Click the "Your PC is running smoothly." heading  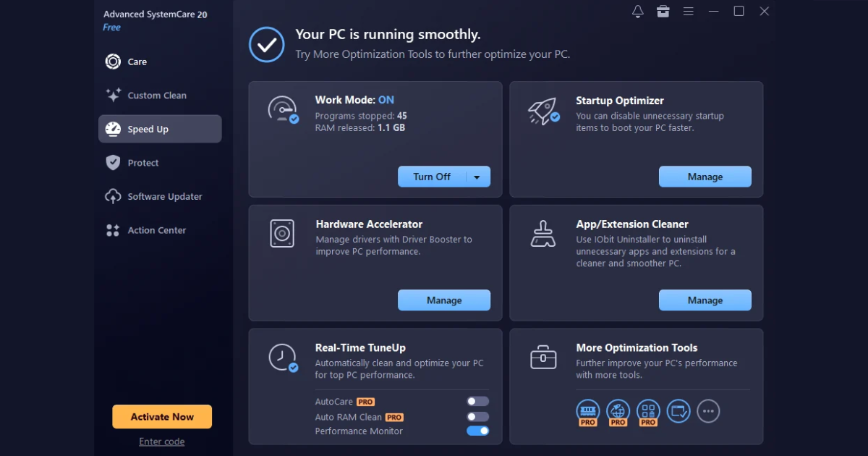[388, 35]
